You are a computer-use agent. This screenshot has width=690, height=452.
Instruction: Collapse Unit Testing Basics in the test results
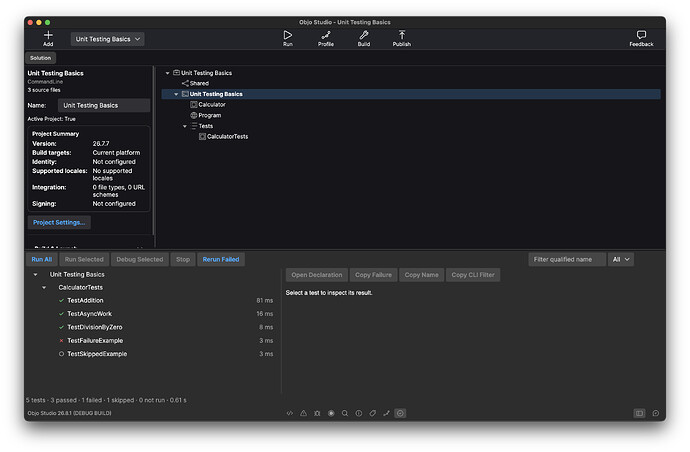[35, 275]
